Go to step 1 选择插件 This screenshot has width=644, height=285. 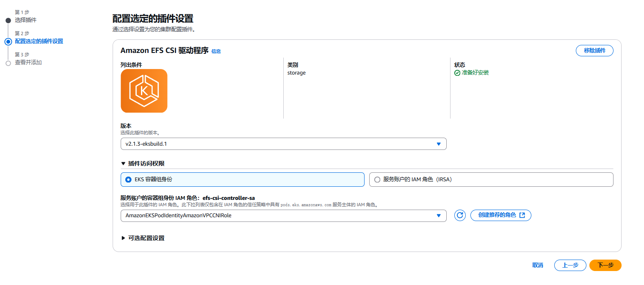pos(25,20)
